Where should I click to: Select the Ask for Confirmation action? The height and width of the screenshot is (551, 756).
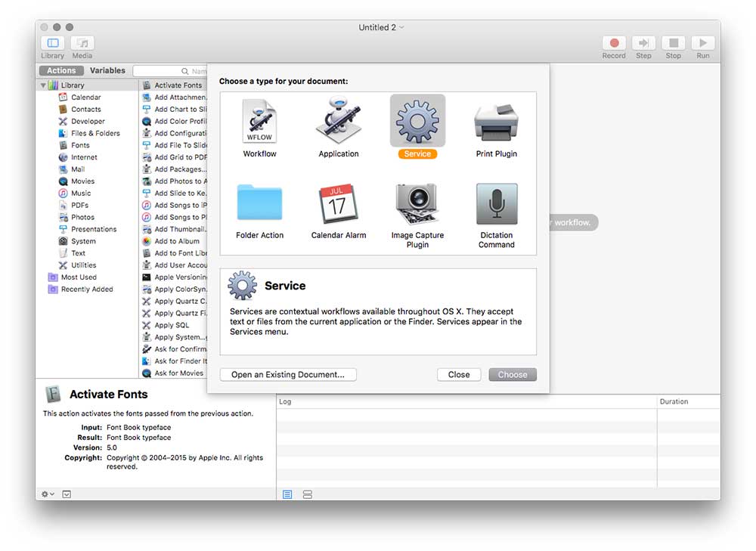pos(174,349)
